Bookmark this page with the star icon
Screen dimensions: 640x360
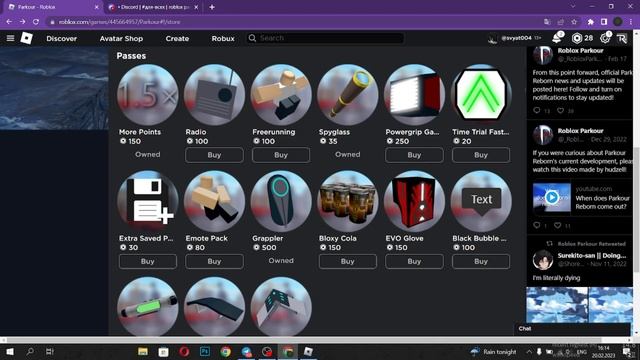[574, 22]
